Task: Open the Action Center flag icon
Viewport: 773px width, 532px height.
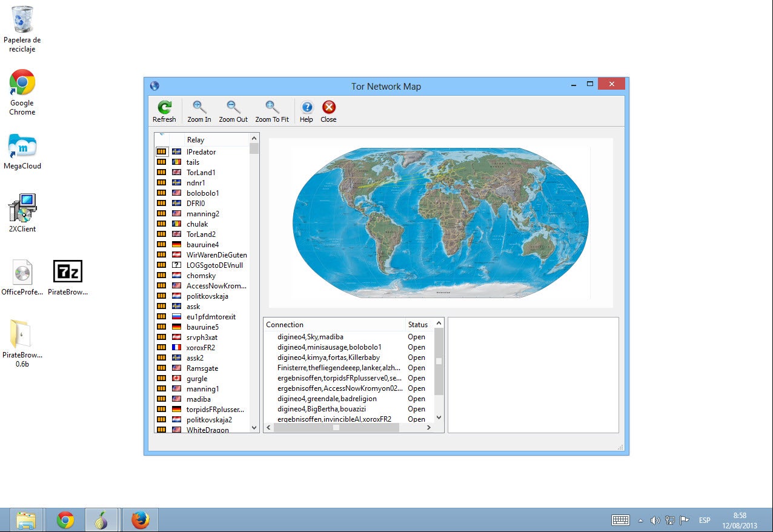Action: pyautogui.click(x=685, y=520)
